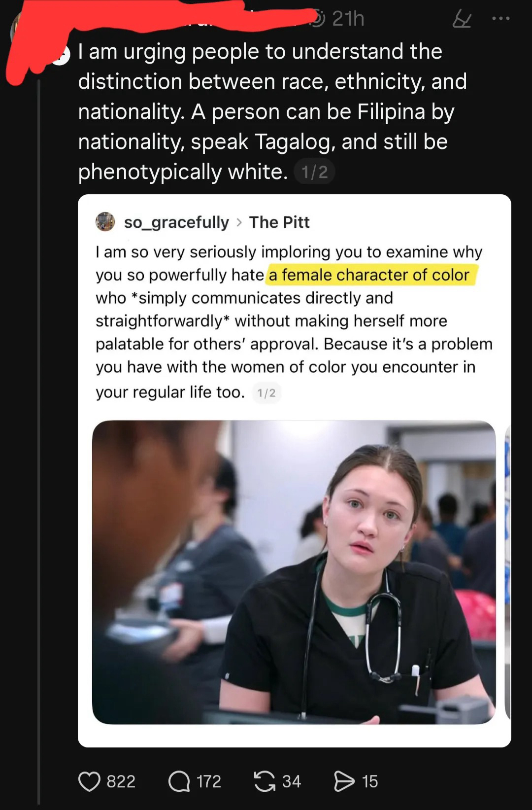Click the clock icon before 21h

(x=319, y=19)
